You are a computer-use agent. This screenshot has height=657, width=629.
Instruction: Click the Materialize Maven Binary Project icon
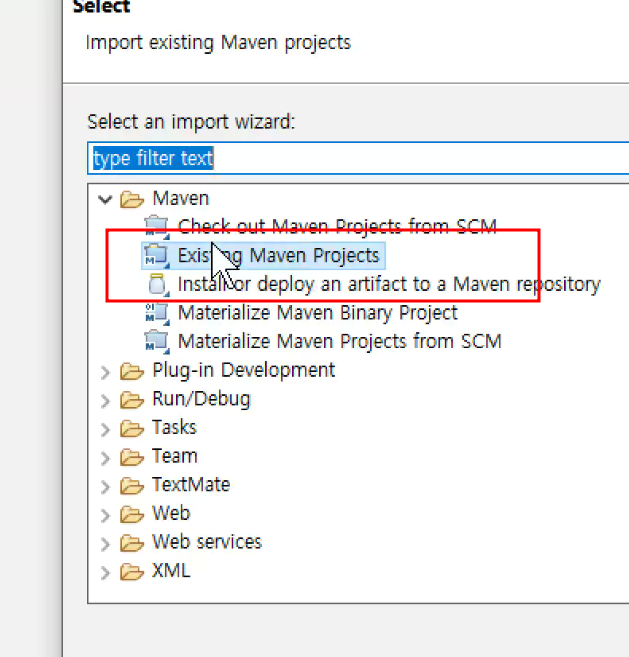tap(157, 313)
